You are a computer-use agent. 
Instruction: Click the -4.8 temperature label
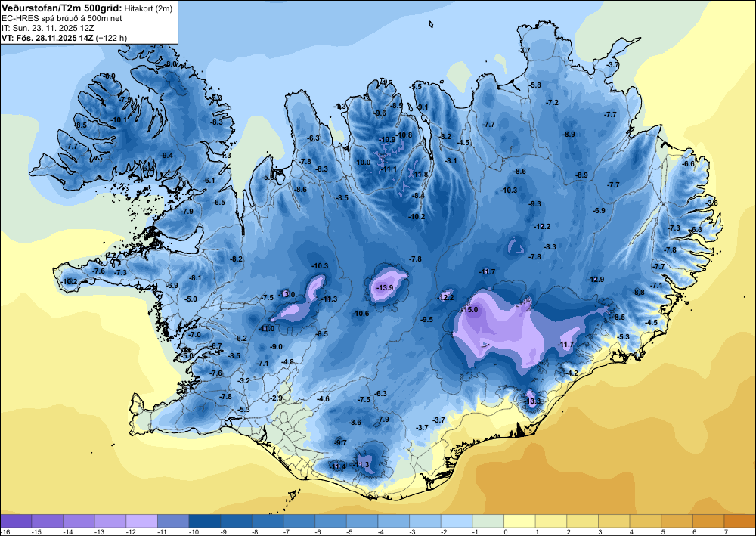point(287,362)
